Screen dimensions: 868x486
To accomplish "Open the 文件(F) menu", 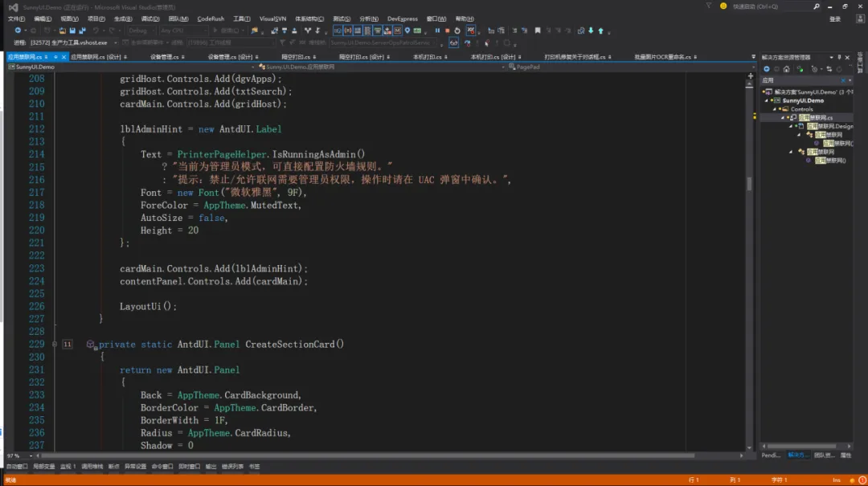I will click(x=16, y=18).
